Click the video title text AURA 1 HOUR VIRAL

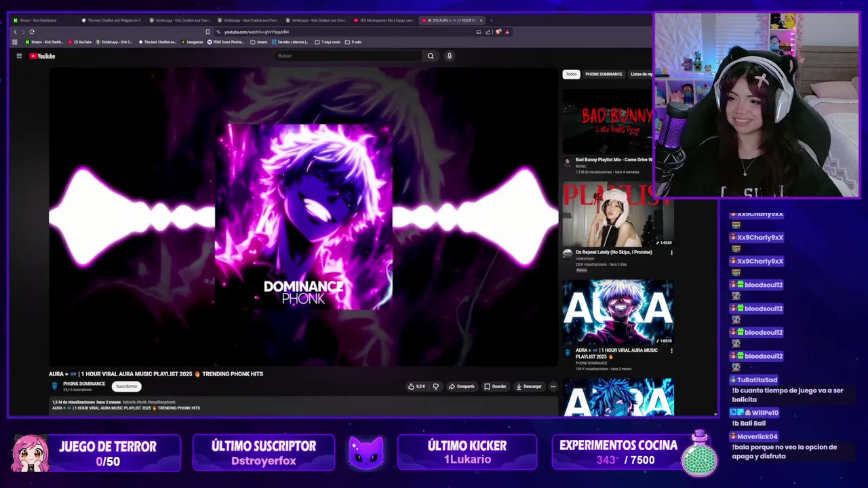[156, 373]
